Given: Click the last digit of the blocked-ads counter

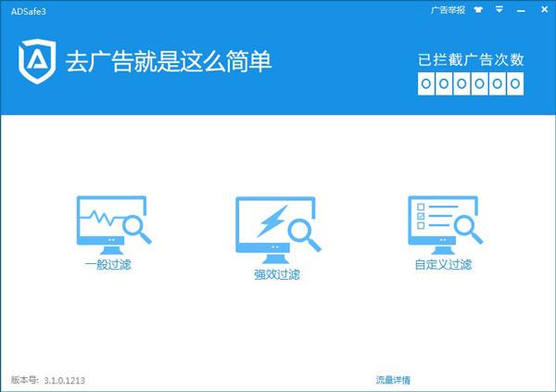Looking at the screenshot, I should pos(515,83).
